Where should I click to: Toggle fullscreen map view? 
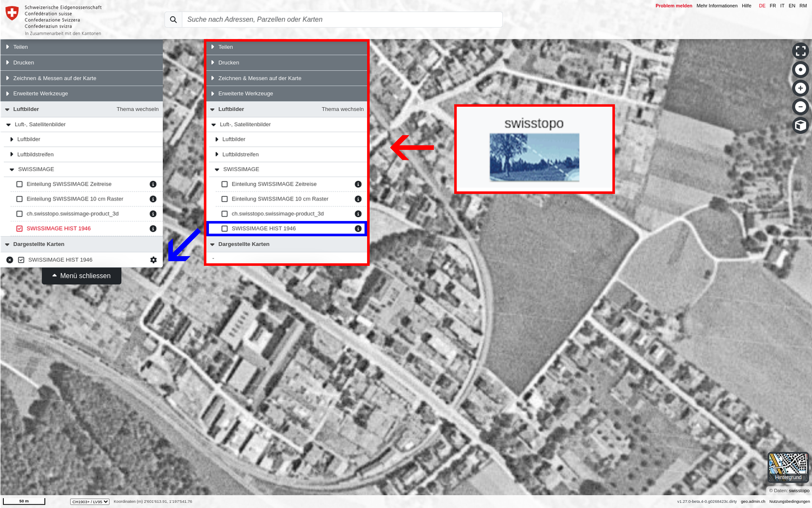(x=800, y=51)
